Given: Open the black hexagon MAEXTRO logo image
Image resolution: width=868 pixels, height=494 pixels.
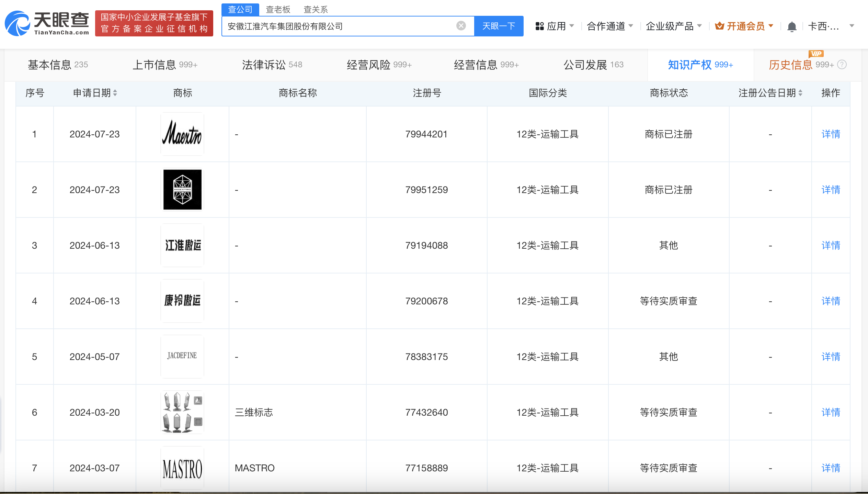Looking at the screenshot, I should (x=182, y=190).
